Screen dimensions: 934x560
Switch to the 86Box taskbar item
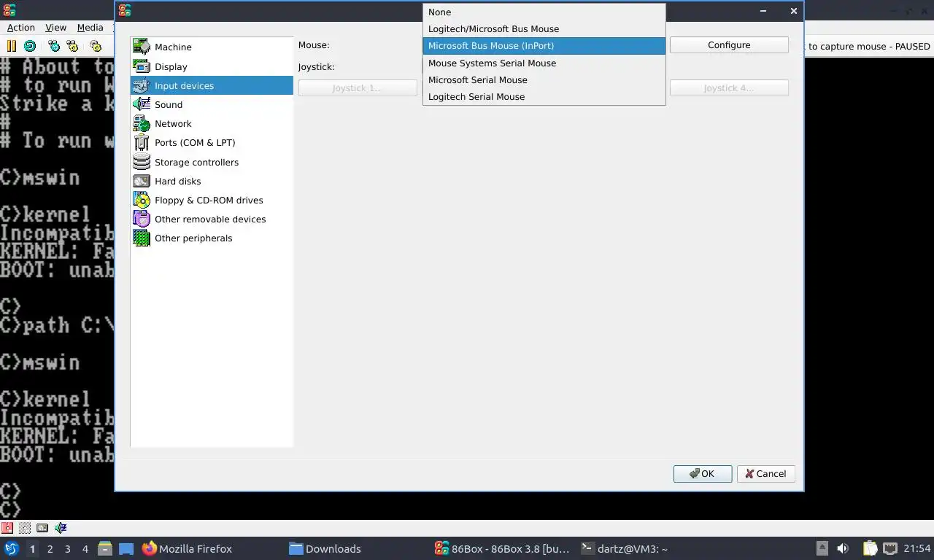(x=502, y=549)
